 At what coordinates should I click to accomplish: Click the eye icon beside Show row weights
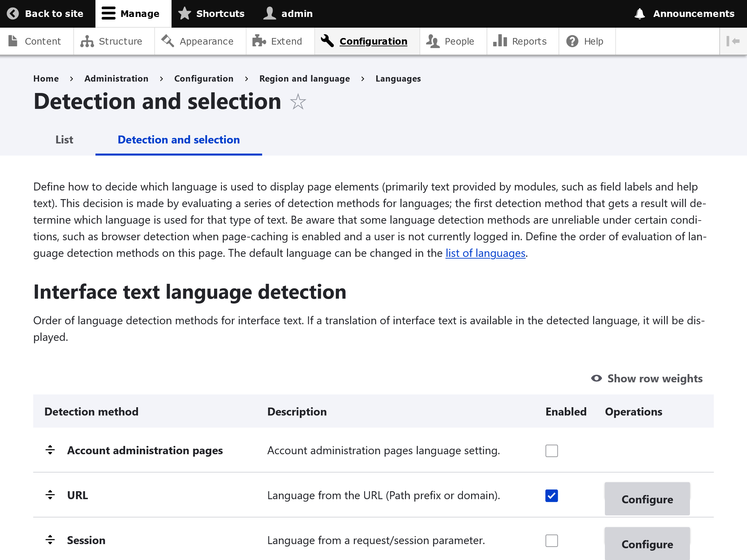tap(597, 379)
